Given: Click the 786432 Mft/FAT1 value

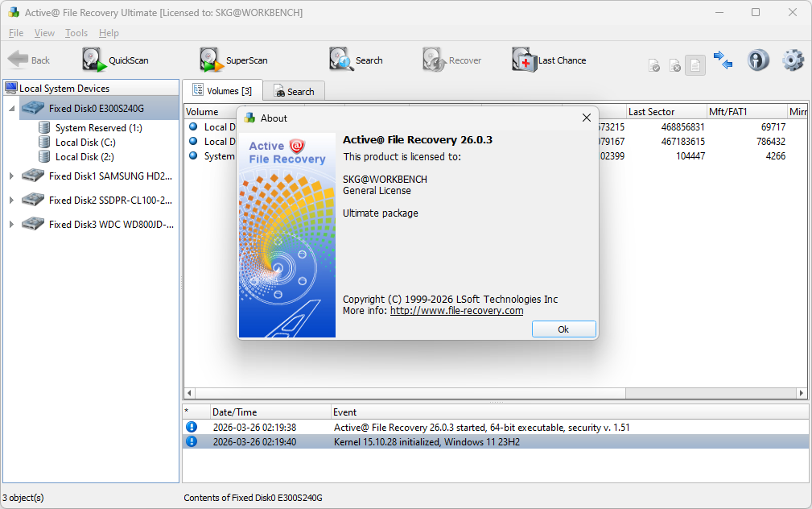Looking at the screenshot, I should [771, 141].
